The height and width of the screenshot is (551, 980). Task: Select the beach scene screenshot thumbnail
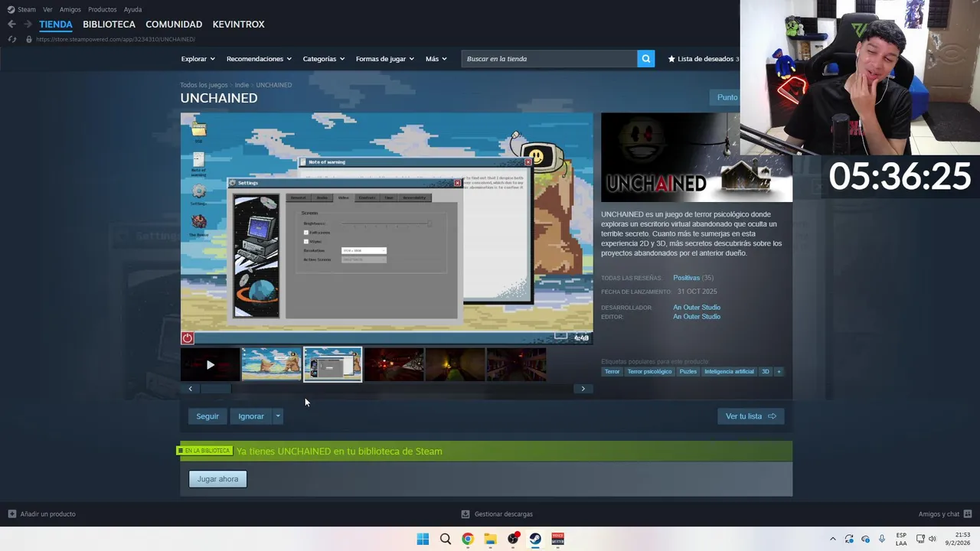coord(272,365)
